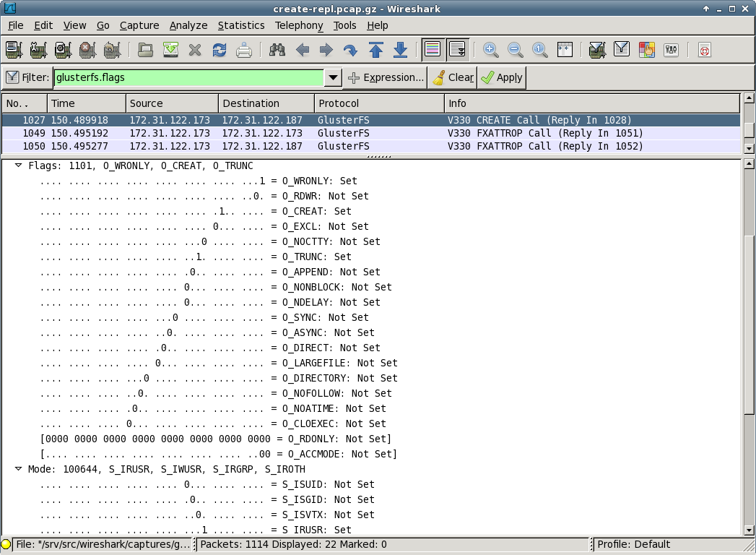Select the O_TRUNC: Set flag line
This screenshot has height=555, width=756.
[196, 257]
